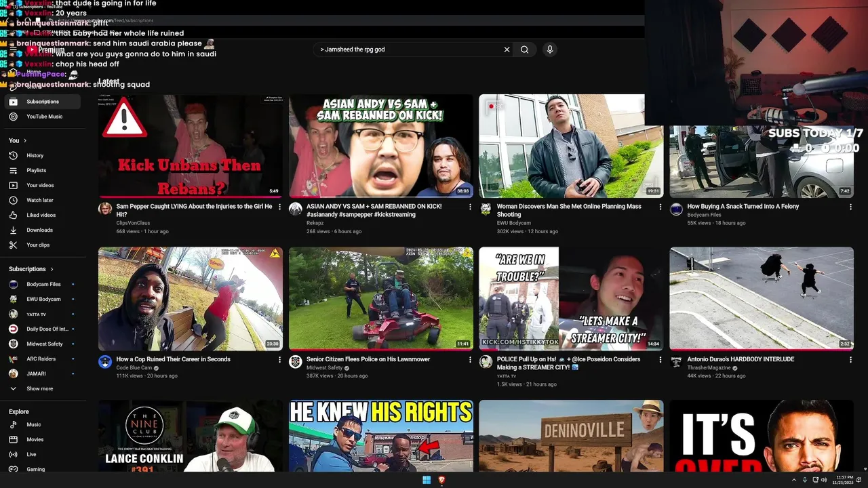The width and height of the screenshot is (868, 488).
Task: Open the EWU Bodycam channel subscription
Action: [x=42, y=300]
